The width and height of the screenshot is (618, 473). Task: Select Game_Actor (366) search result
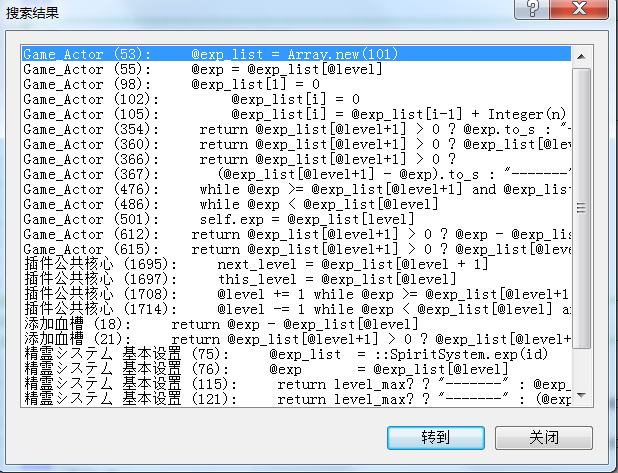(x=296, y=159)
